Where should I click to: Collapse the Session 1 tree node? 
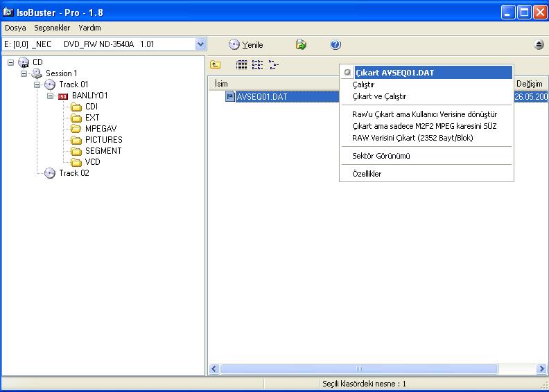(x=24, y=73)
